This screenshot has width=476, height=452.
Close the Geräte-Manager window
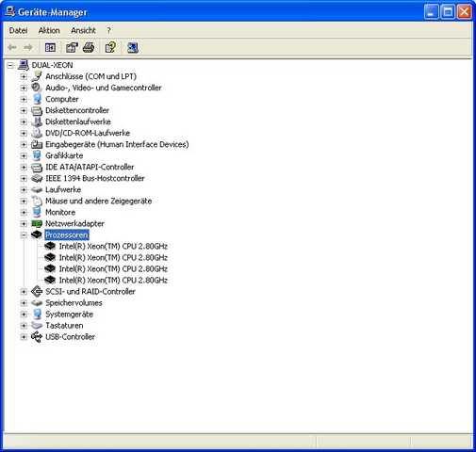point(465,12)
